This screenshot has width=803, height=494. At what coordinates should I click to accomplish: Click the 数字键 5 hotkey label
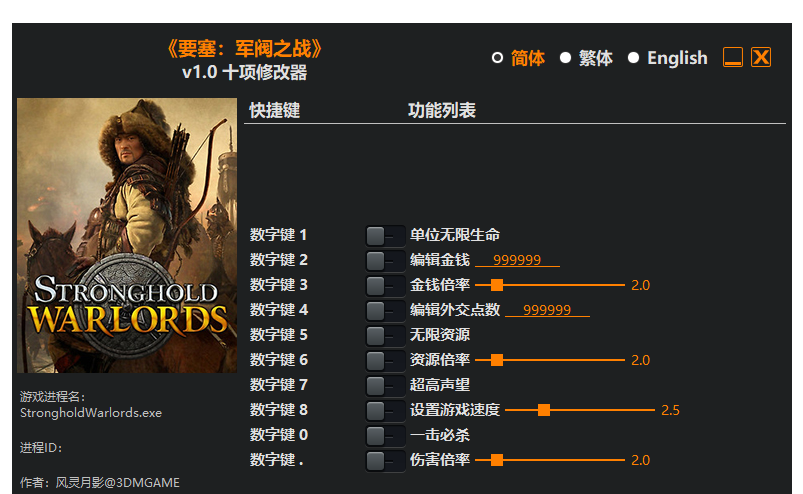pos(279,335)
